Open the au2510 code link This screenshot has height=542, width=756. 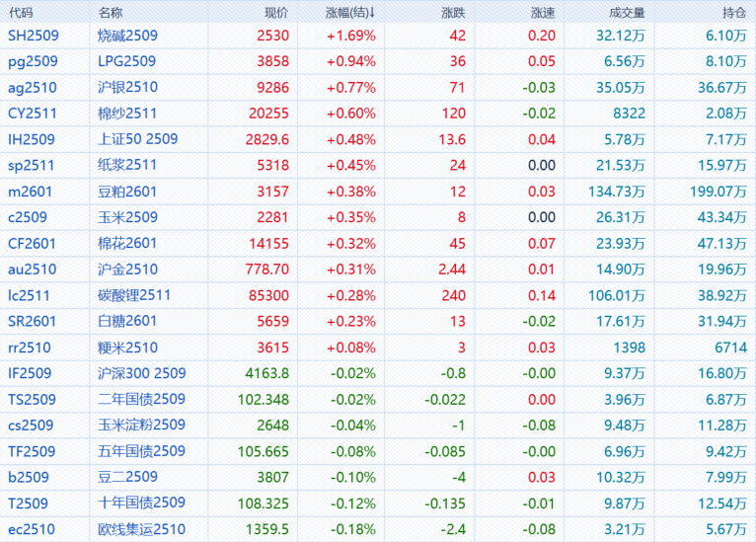32,269
